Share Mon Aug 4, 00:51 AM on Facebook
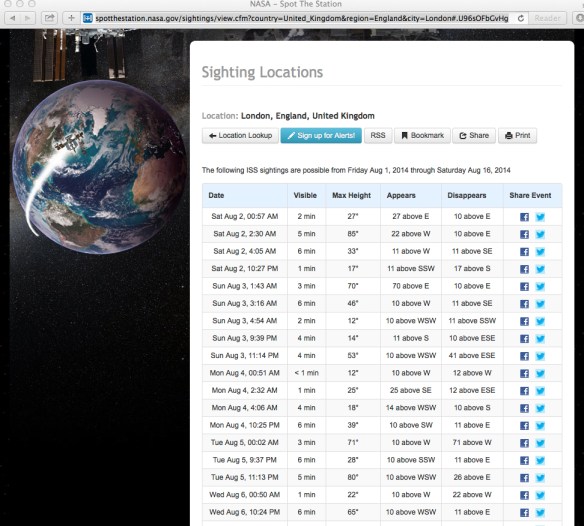The width and height of the screenshot is (584, 526). pyautogui.click(x=524, y=374)
